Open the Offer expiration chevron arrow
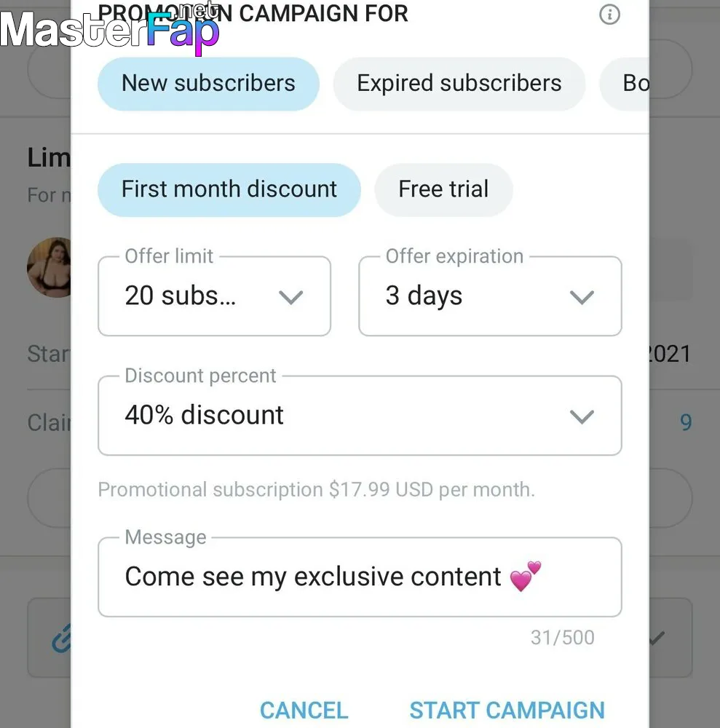 [x=582, y=297]
